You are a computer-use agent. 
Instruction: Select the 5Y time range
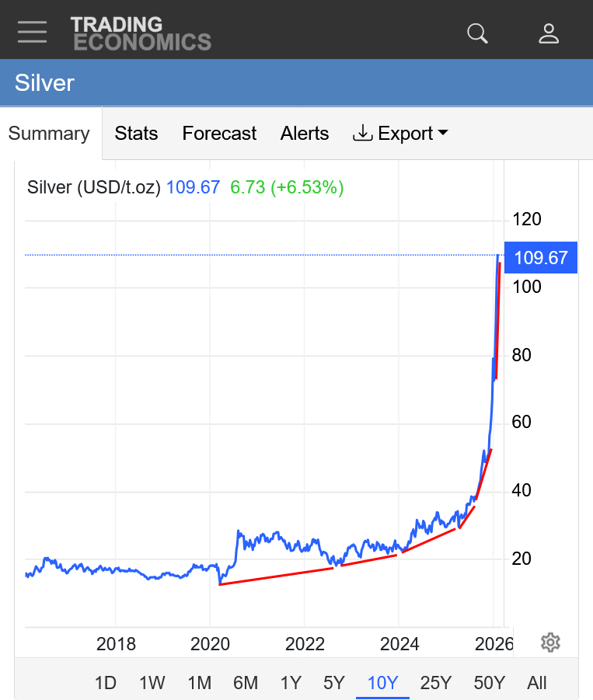point(334,683)
